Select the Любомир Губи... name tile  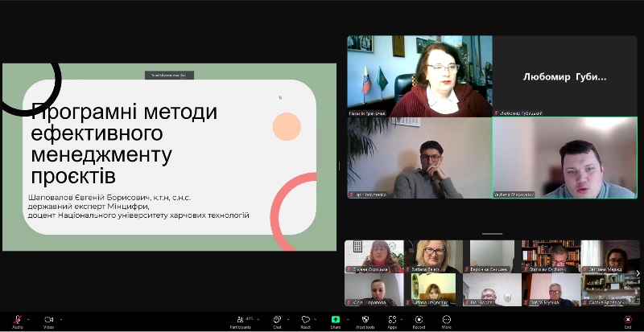point(564,76)
